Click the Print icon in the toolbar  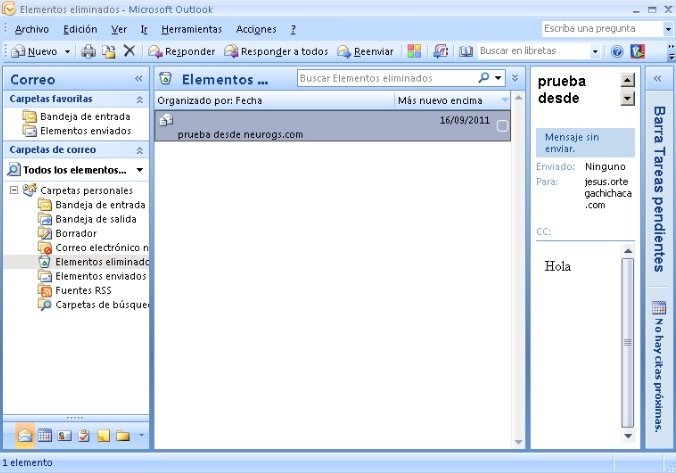coord(88,51)
